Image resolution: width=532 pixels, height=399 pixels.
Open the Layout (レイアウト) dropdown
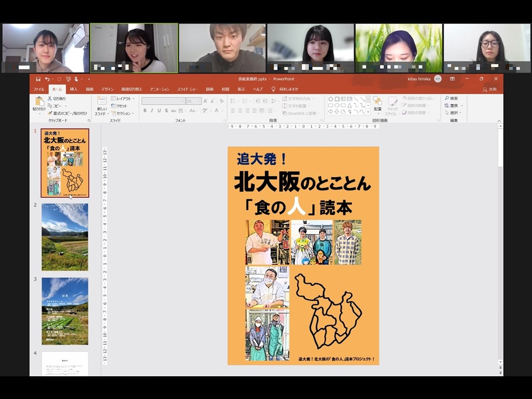[x=122, y=99]
